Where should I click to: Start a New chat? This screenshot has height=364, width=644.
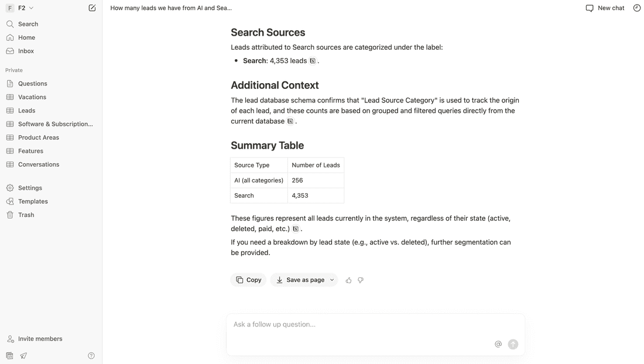(605, 8)
